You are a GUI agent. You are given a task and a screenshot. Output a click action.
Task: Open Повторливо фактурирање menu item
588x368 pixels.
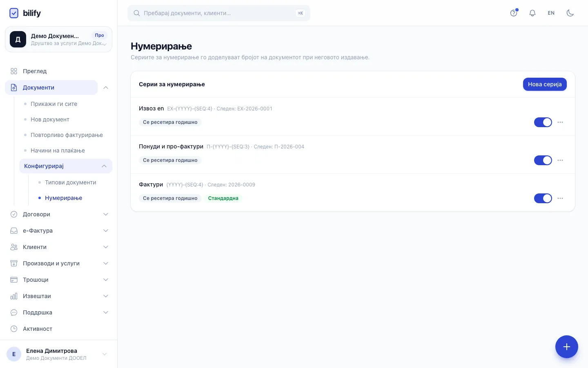67,135
